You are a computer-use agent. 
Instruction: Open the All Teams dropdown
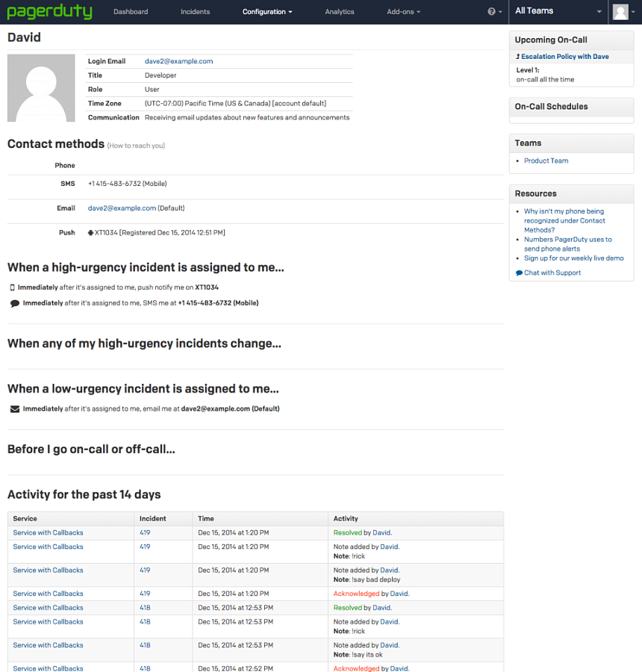pyautogui.click(x=558, y=11)
